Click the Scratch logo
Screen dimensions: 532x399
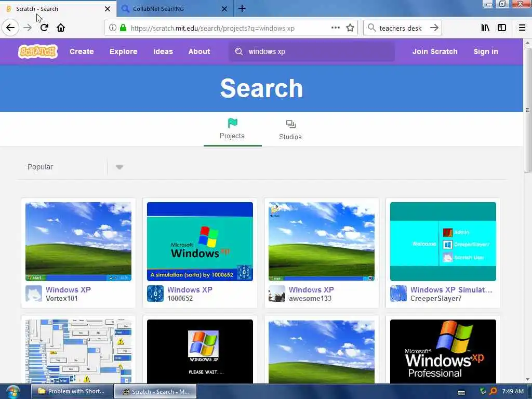(x=37, y=51)
